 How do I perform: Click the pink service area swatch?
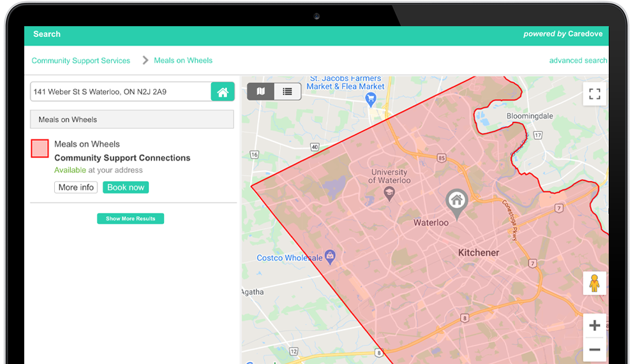coord(40,149)
